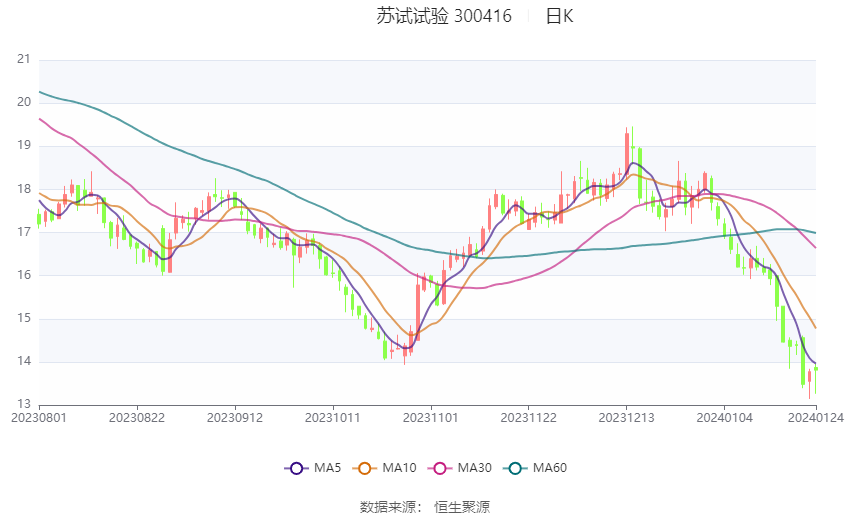Toggle the MA30 legend marker
Image resolution: width=850 pixels, height=517 pixels.
440,468
